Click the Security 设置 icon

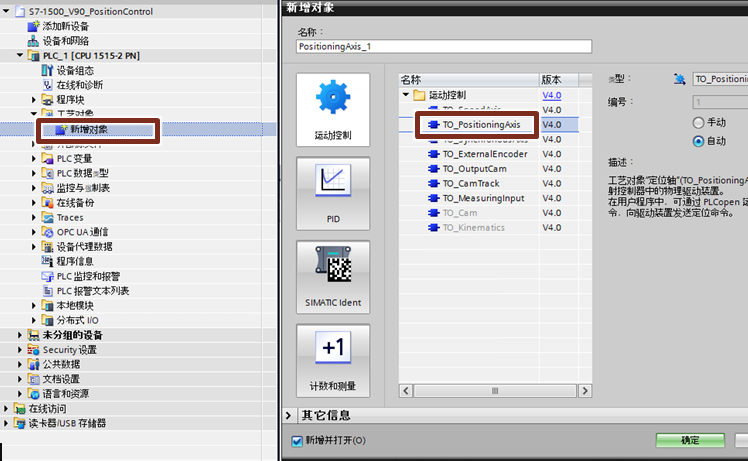(33, 350)
